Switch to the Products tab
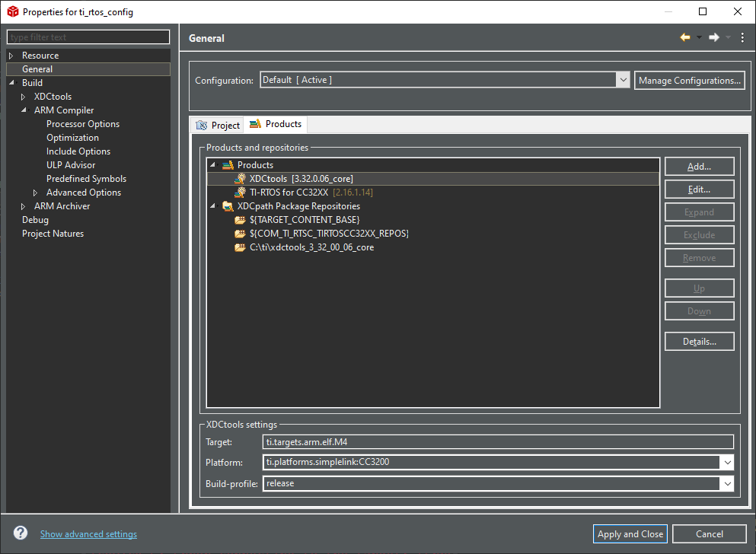Screen dimensions: 756x554 tap(276, 124)
